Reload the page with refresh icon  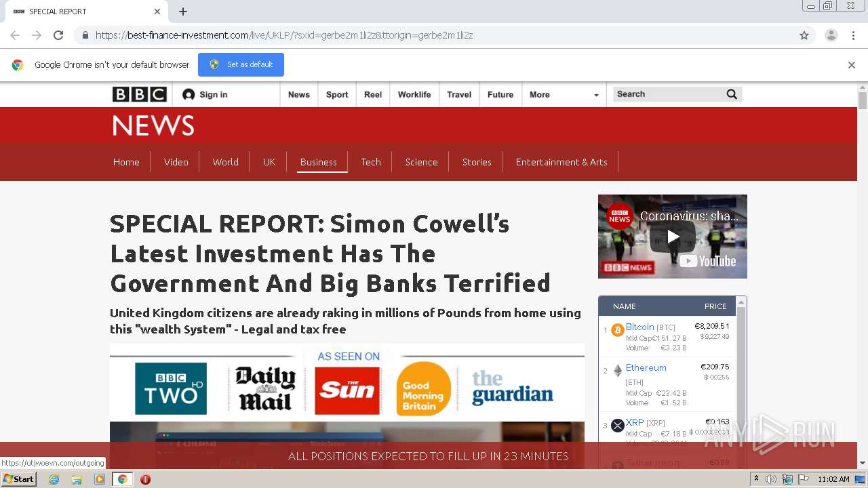click(58, 35)
